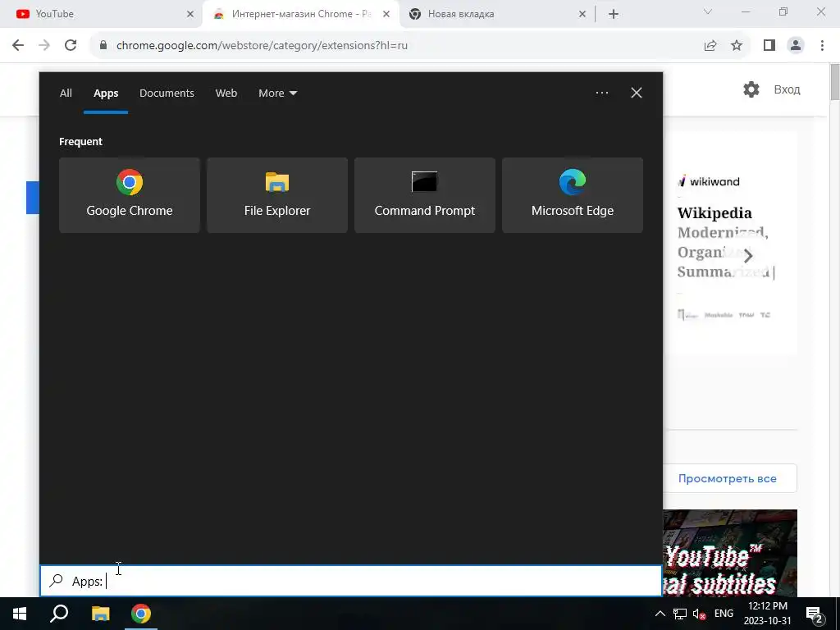Go back in browser history
The width and height of the screenshot is (840, 630).
18,45
